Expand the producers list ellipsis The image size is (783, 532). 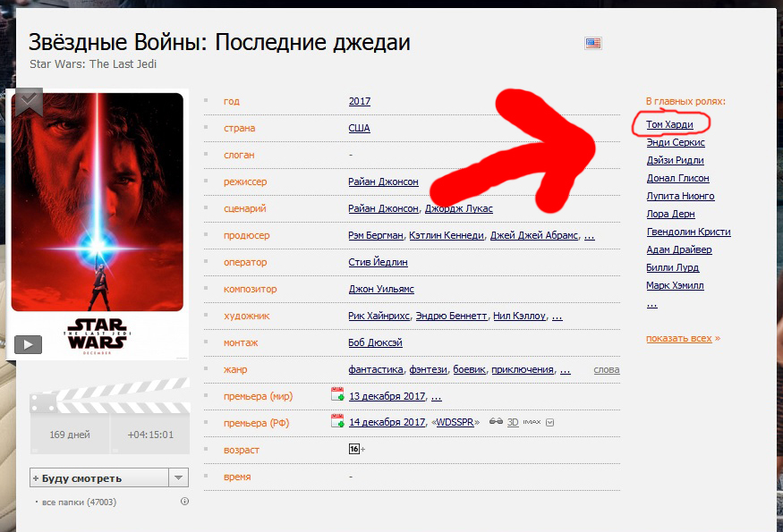point(589,236)
